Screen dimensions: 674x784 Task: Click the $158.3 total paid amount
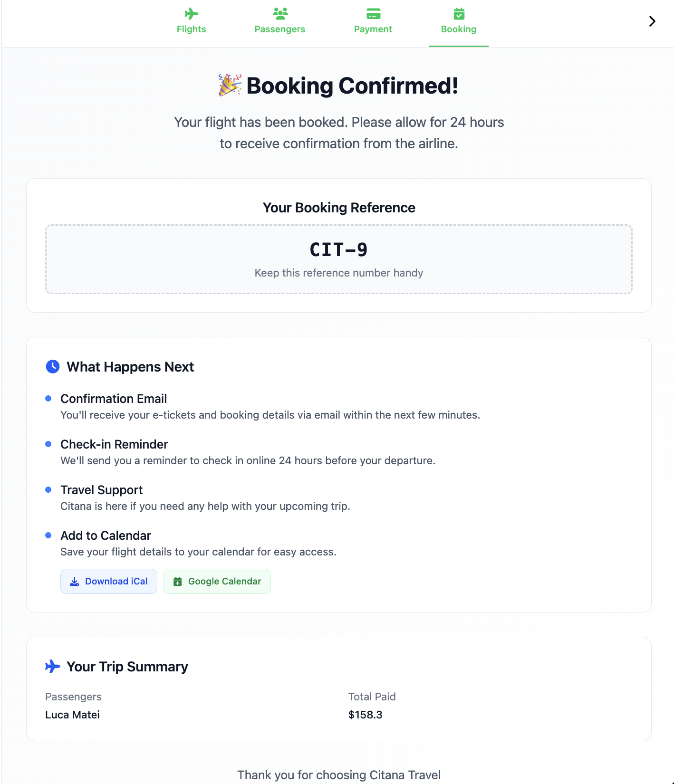coord(365,715)
